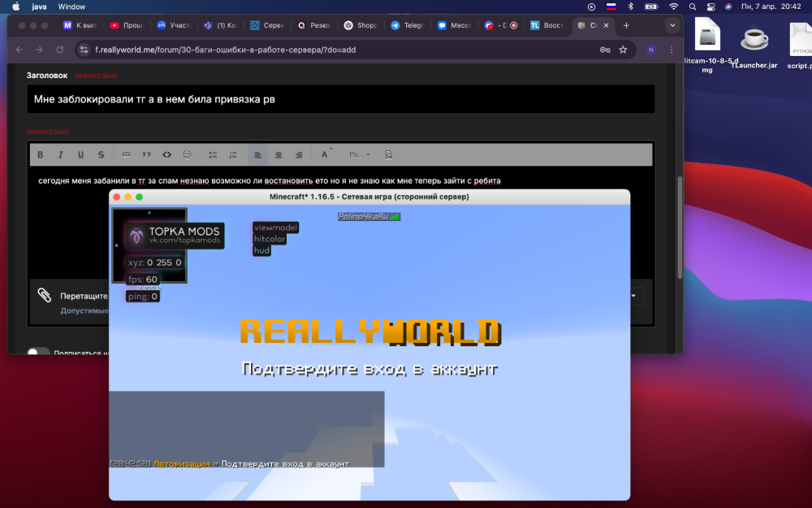Select the litcam dmg desktop file
This screenshot has width=812, height=508.
707,46
